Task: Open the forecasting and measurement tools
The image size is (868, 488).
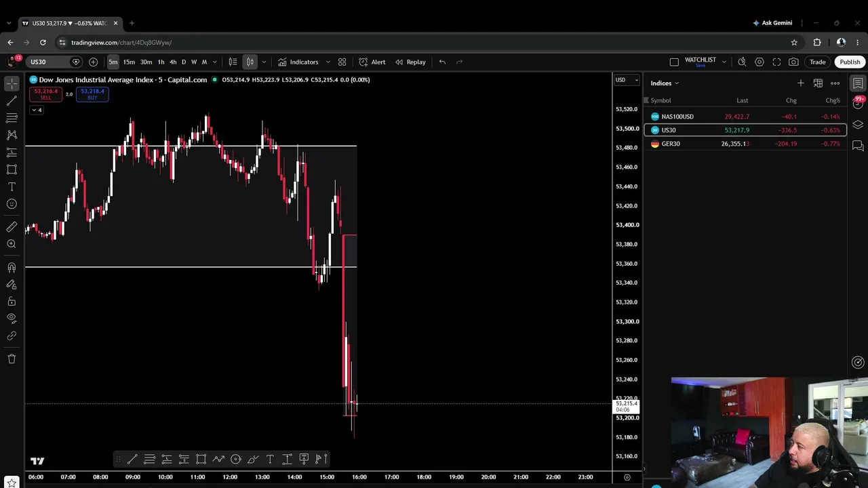Action: 12,152
